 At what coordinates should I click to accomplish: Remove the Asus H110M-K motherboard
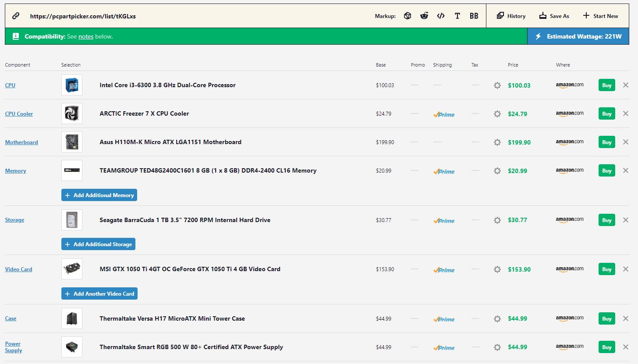tap(626, 142)
